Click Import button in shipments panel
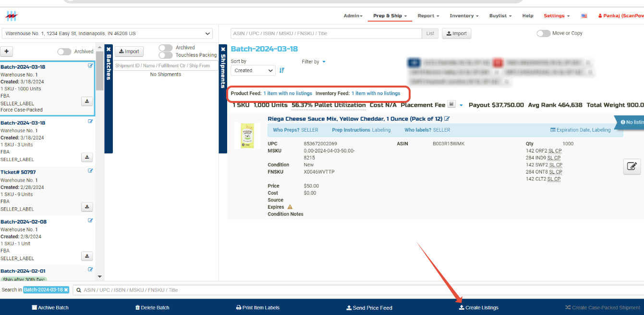Image resolution: width=644 pixels, height=315 pixels. coord(129,51)
